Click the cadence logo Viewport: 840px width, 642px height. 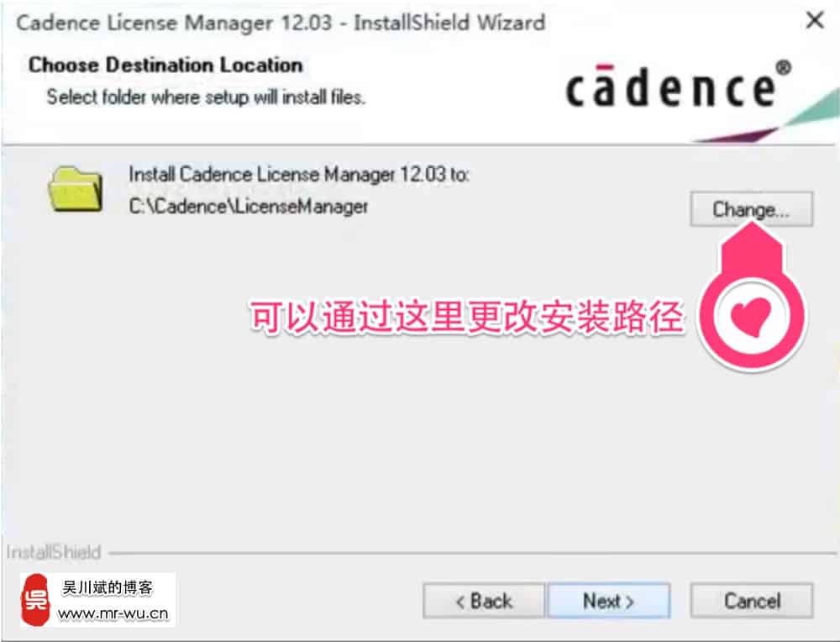(x=670, y=85)
